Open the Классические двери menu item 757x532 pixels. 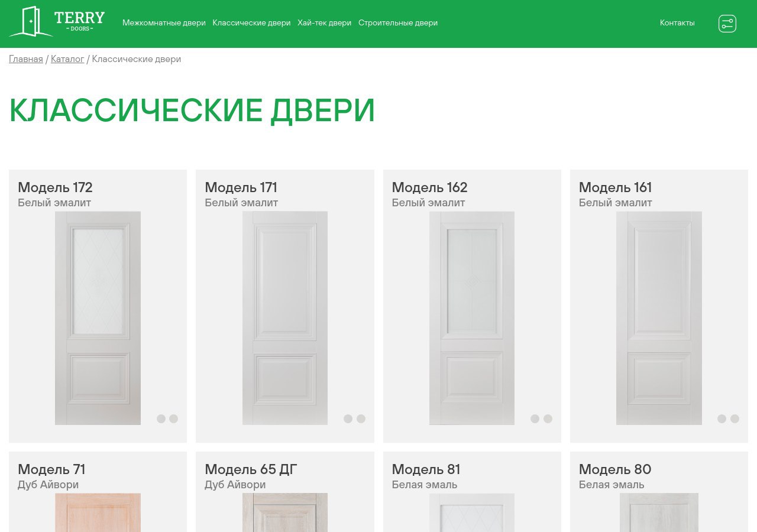(251, 23)
